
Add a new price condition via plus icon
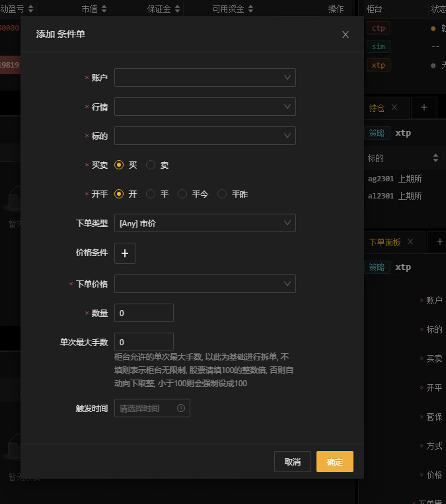pos(125,253)
